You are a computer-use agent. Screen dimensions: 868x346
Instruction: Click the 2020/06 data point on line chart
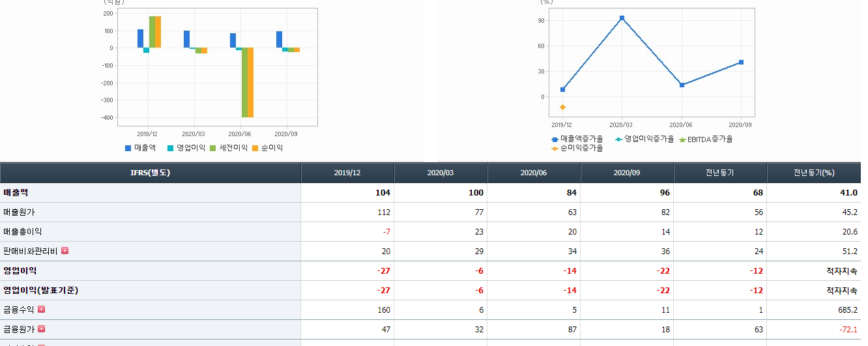[682, 85]
